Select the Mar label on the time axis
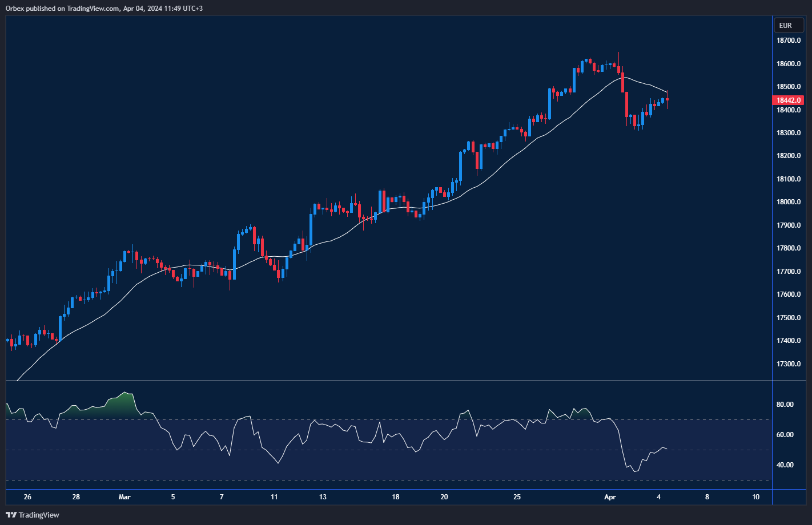Screen dimensions: 812x525 [124, 497]
